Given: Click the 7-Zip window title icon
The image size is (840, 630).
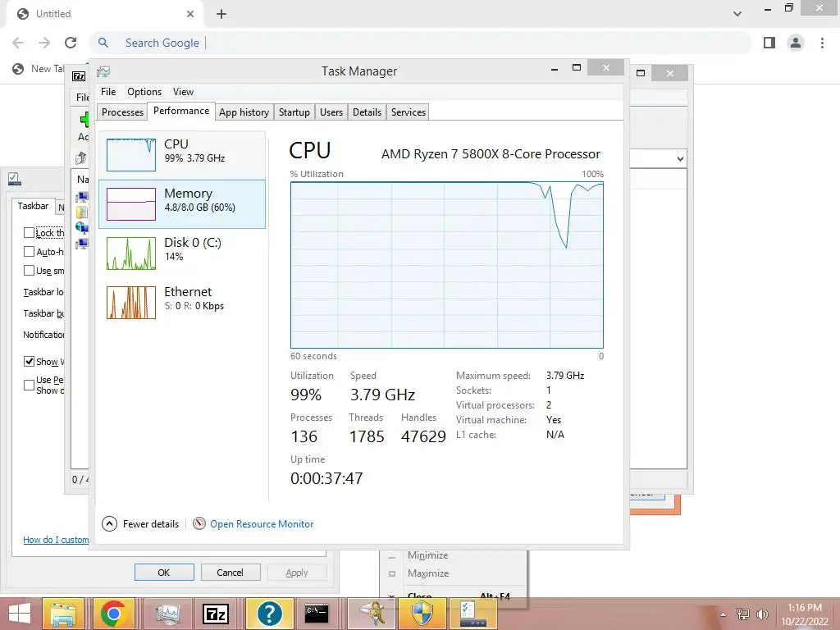Looking at the screenshot, I should 79,76.
